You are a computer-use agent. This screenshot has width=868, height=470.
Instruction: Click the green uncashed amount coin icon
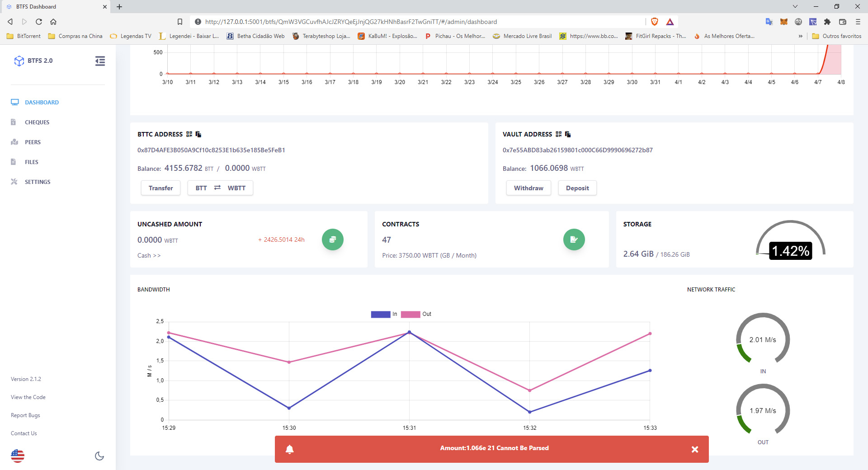(x=333, y=240)
